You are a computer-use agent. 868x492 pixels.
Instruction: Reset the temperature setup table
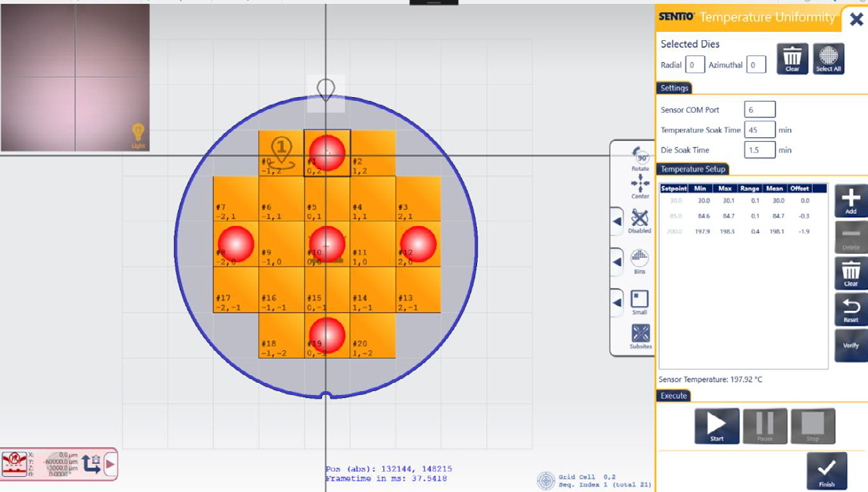(x=851, y=310)
